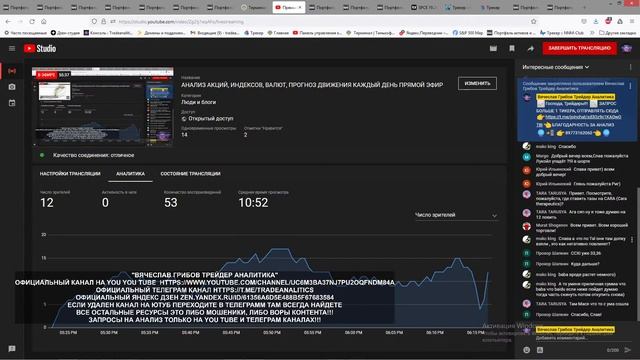The width and height of the screenshot is (640, 360).
Task: Open the first browser tab
Action: 16,7
